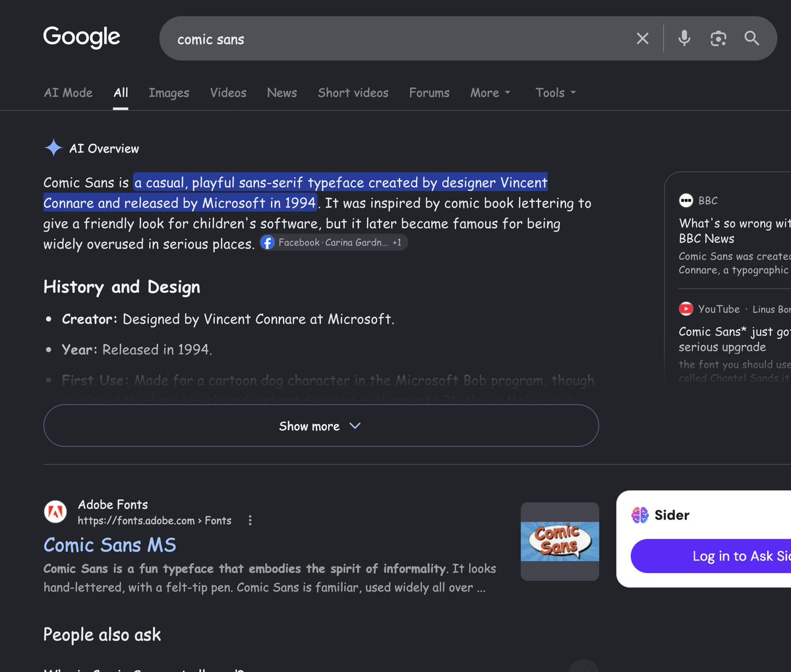Click the Facebook source chip icon

[x=268, y=243]
